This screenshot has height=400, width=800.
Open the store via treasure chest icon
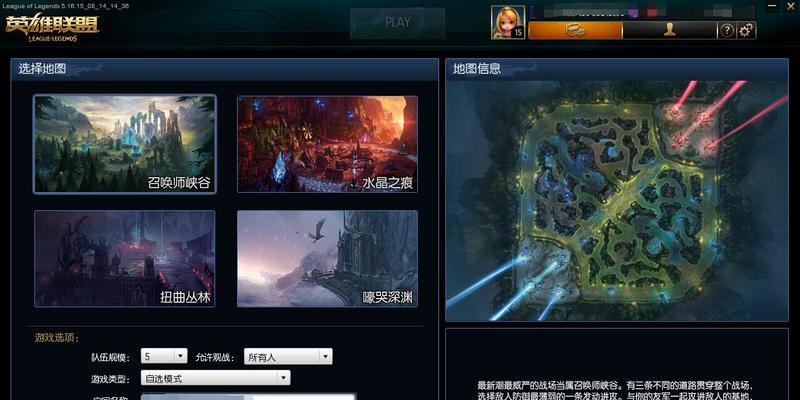[576, 30]
